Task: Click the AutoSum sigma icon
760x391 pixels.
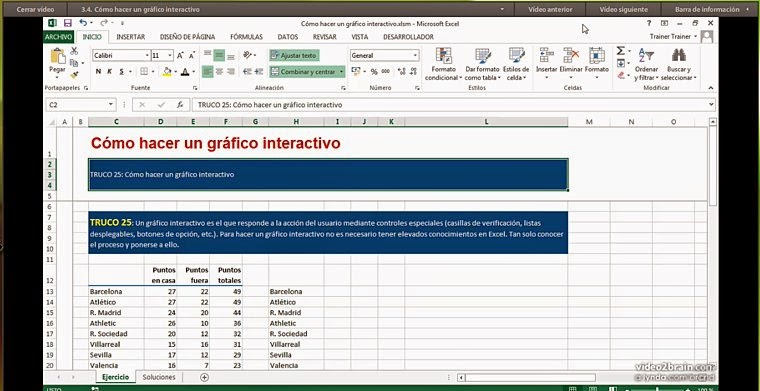Action: click(x=620, y=51)
